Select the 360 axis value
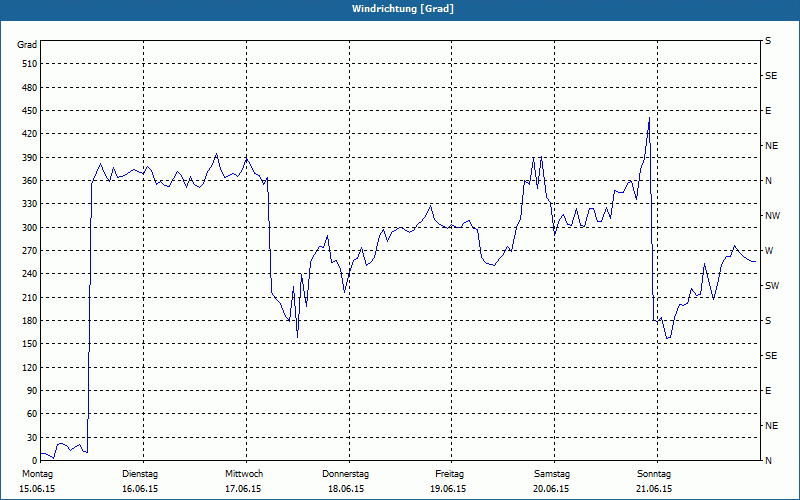 (x=30, y=181)
